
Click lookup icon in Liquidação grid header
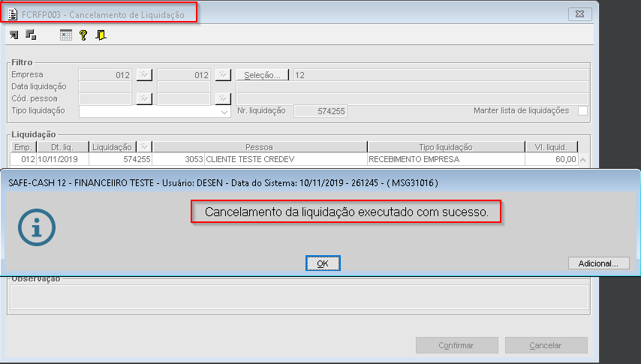tap(144, 147)
